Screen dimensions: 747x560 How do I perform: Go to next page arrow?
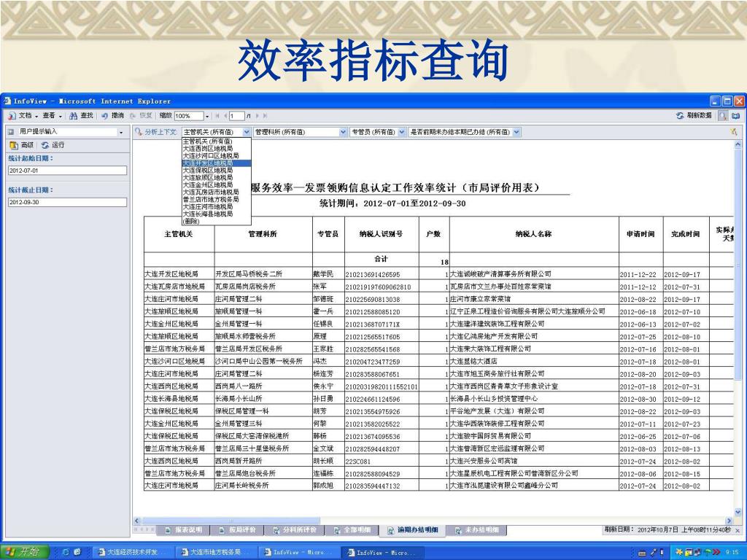pos(258,116)
